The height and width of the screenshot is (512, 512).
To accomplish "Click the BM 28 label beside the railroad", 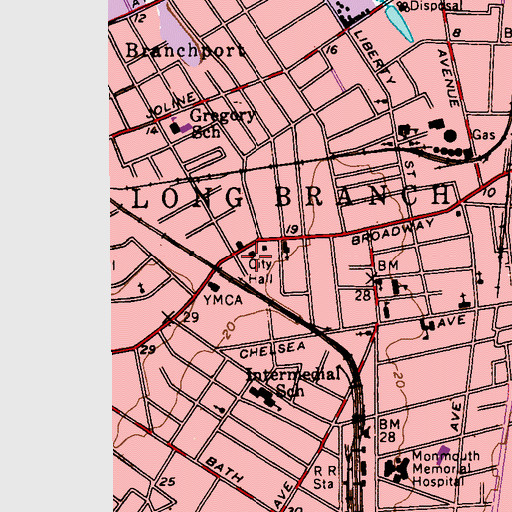I will click(389, 430).
